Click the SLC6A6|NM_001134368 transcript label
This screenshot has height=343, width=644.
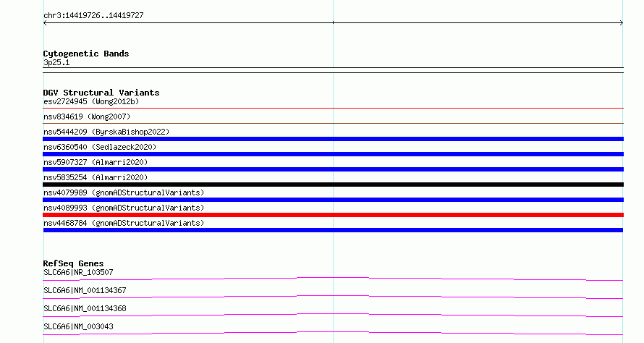tap(85, 308)
